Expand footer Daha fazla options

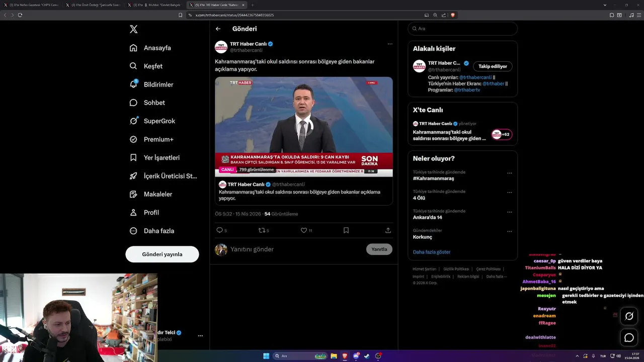(497, 277)
